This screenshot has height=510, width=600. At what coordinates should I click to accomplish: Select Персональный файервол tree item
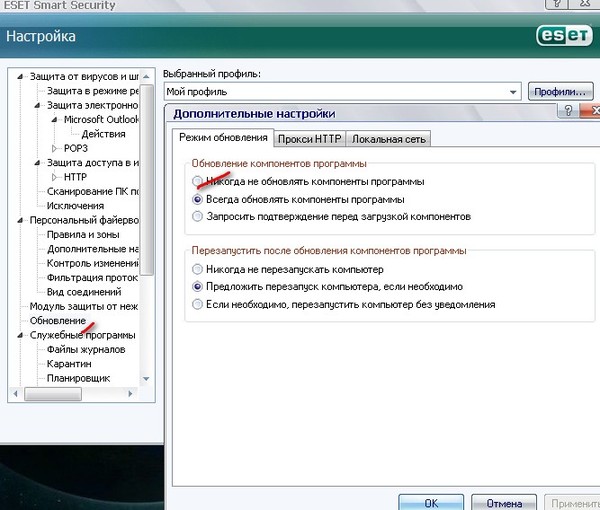click(84, 220)
